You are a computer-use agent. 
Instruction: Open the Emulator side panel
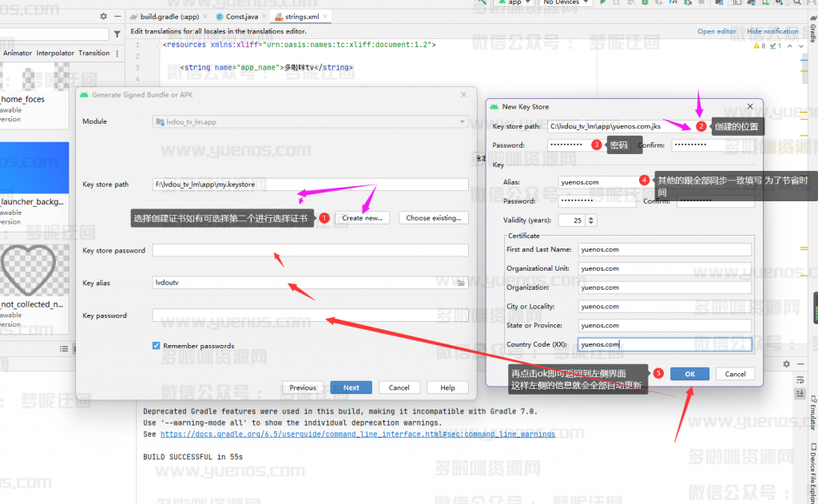click(x=812, y=411)
